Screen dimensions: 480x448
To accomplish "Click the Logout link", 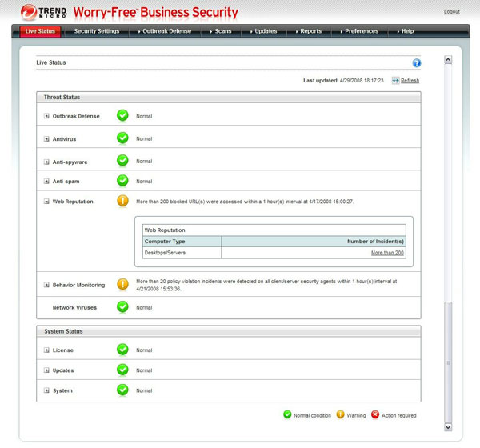I will pyautogui.click(x=452, y=12).
